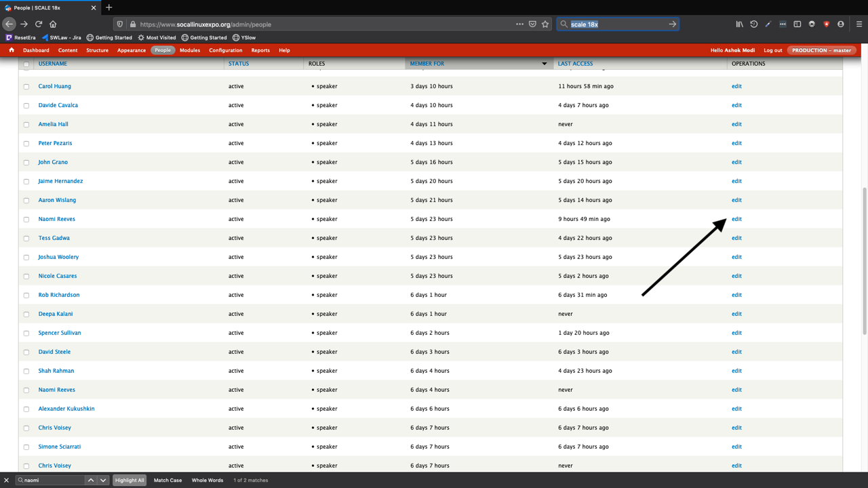Select the Spencer Sullivan checkbox
This screenshot has height=488, width=868.
[x=26, y=333]
